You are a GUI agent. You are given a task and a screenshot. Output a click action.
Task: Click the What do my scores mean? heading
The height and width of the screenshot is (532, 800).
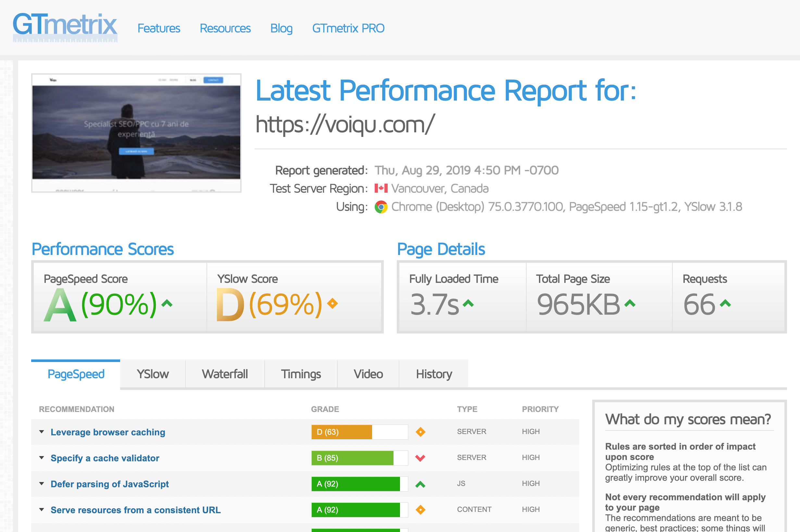click(688, 420)
